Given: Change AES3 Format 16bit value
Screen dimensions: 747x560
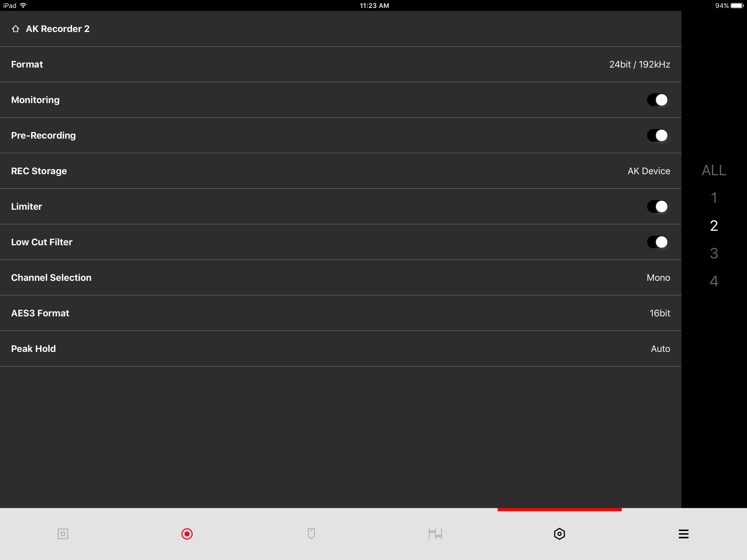Looking at the screenshot, I should (340, 313).
